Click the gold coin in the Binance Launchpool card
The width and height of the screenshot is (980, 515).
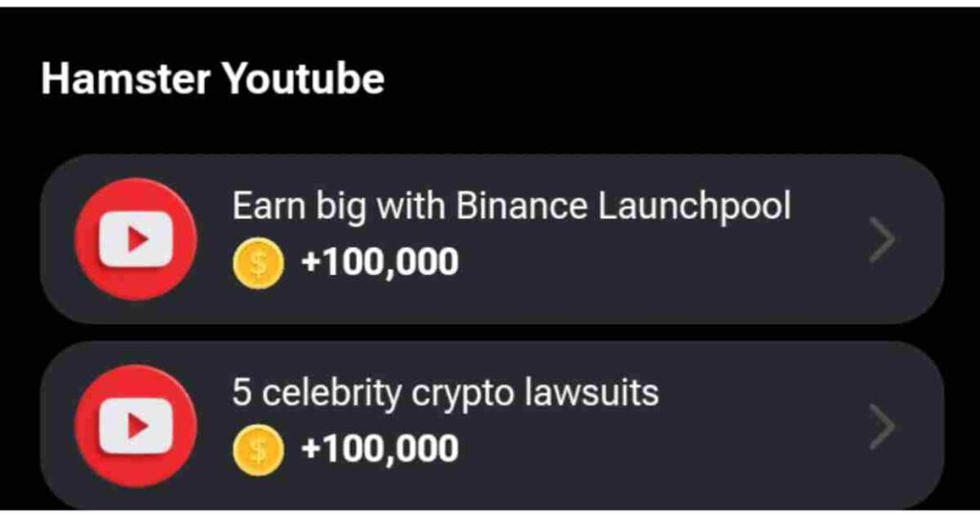click(258, 262)
